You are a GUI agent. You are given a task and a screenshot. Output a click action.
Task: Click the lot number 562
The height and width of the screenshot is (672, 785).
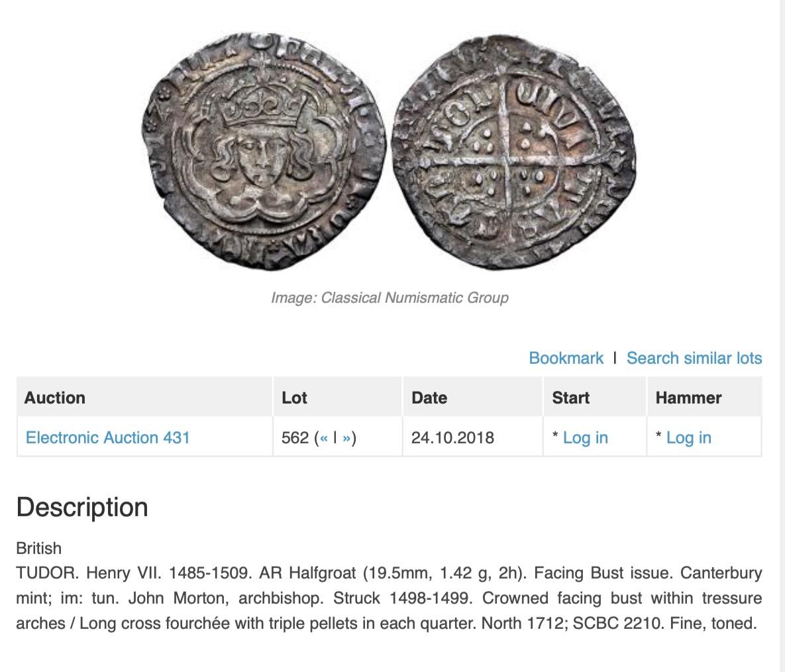click(295, 437)
